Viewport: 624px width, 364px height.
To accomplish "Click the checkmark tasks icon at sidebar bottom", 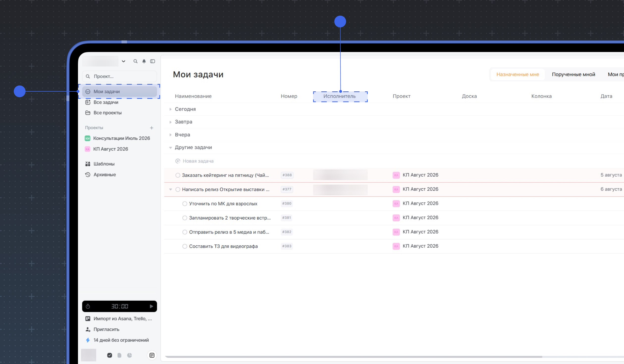I will [109, 355].
